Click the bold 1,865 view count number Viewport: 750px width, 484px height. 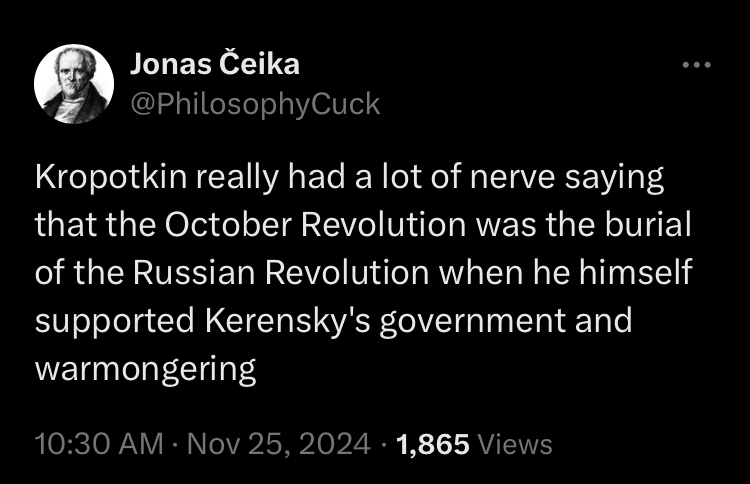[x=432, y=444]
